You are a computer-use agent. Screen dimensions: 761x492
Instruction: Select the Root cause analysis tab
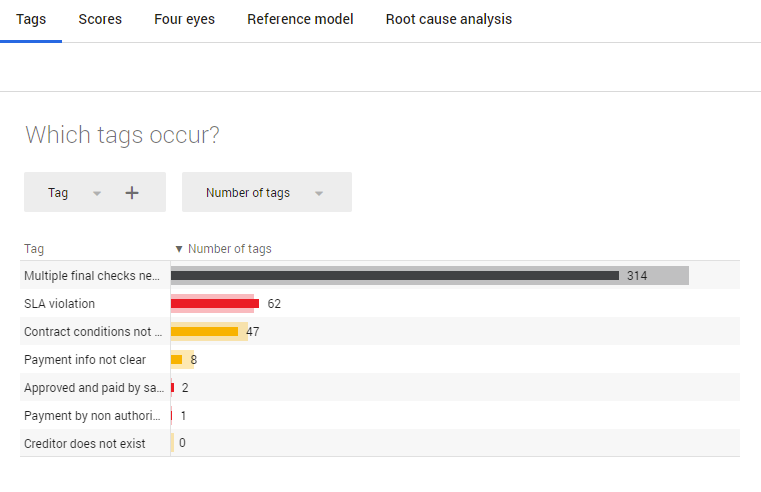(449, 19)
